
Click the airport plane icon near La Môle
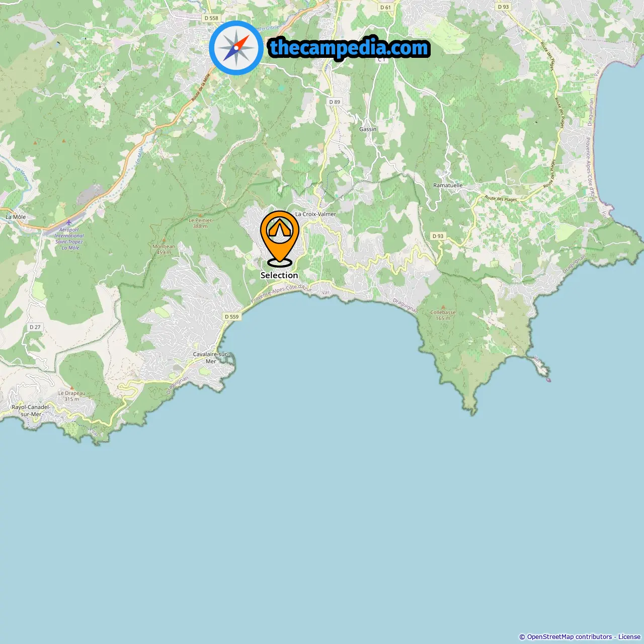[x=69, y=222]
